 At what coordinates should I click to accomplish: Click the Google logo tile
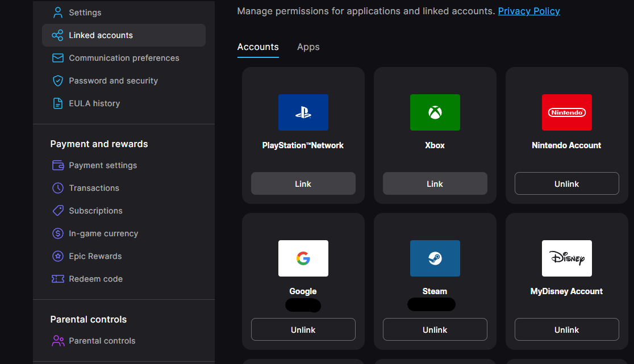(x=303, y=258)
